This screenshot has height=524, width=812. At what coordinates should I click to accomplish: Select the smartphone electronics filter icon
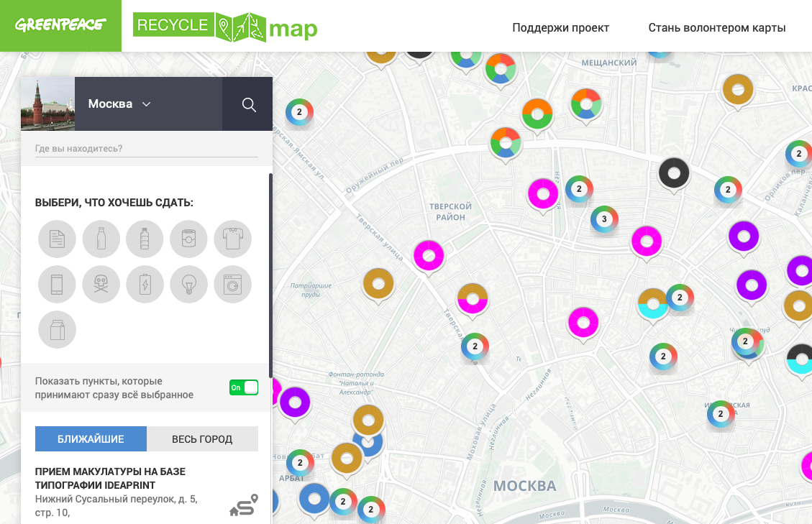(57, 285)
